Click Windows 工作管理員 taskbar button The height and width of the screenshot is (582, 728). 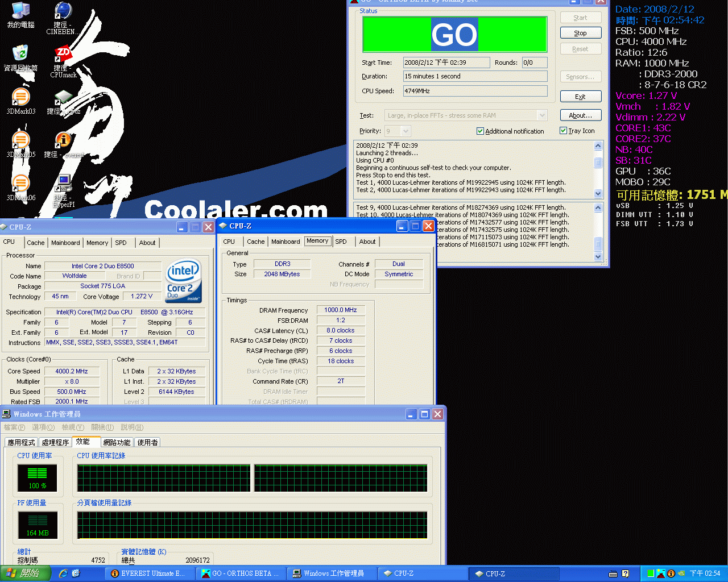(332, 573)
